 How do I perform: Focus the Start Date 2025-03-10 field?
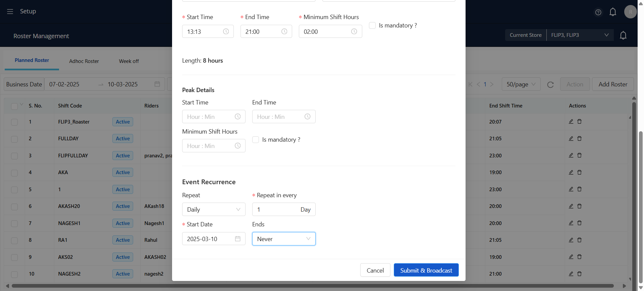point(214,239)
